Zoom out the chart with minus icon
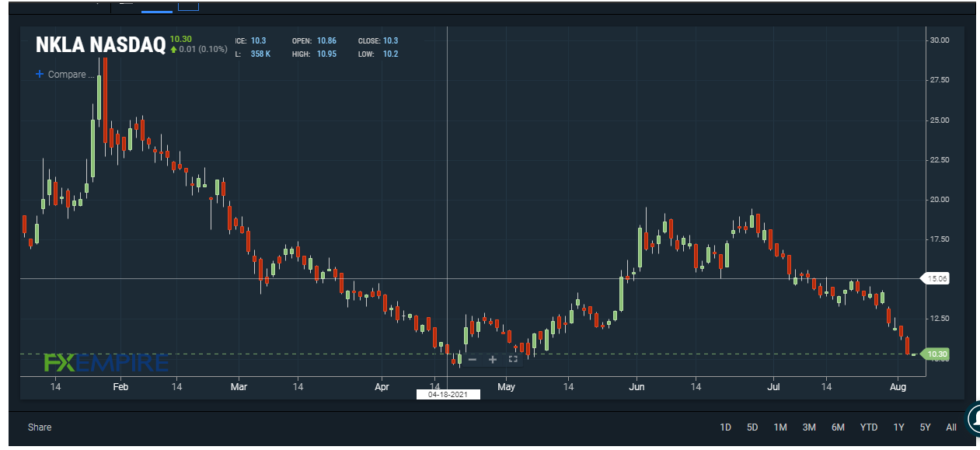Screen dimensions: 980x450 [472, 359]
